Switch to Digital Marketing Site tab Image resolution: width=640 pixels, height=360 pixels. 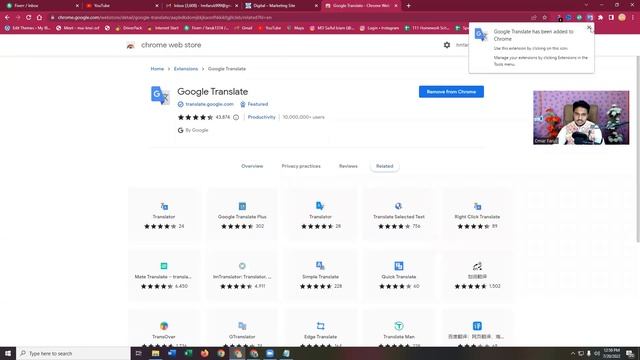coord(281,6)
